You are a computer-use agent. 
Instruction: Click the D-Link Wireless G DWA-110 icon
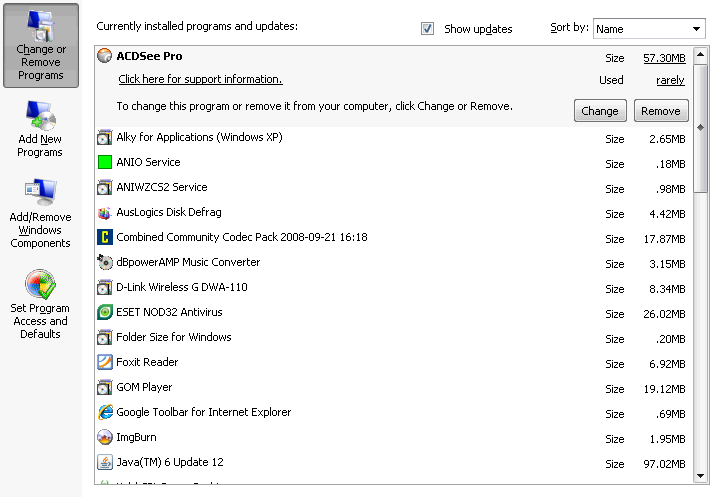105,287
